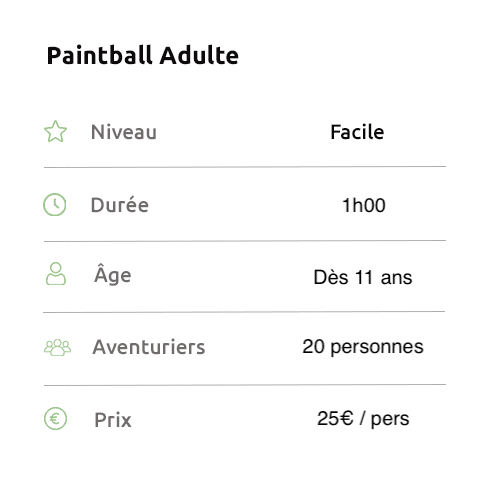This screenshot has width=500, height=500.
Task: Select the Paintball Adulte heading
Action: pos(143,55)
